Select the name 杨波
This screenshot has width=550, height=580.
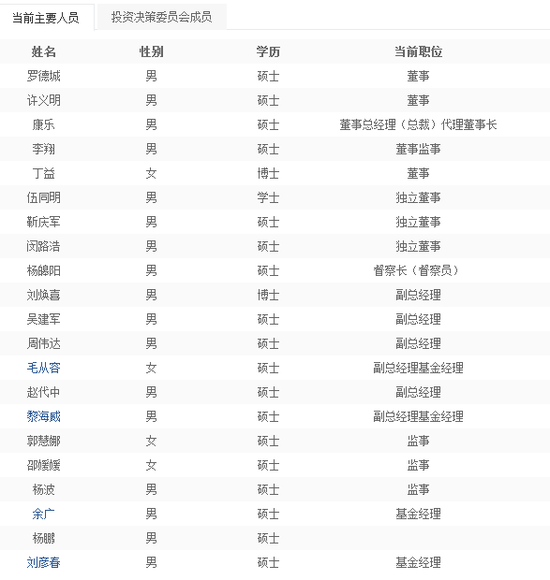44,489
